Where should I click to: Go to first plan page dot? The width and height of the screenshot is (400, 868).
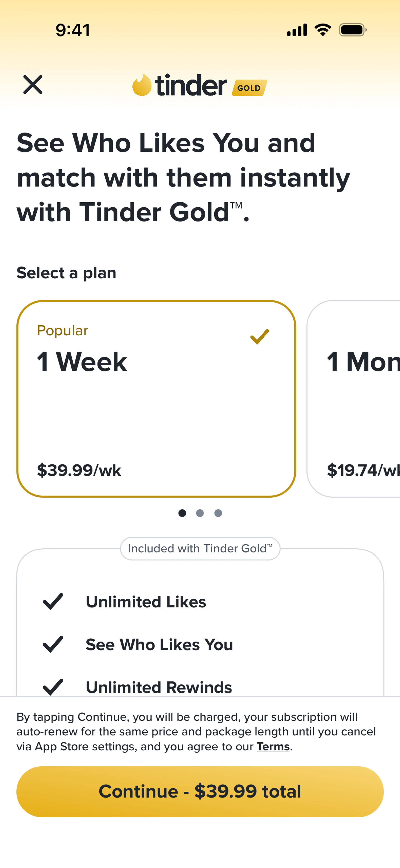pos(182,513)
